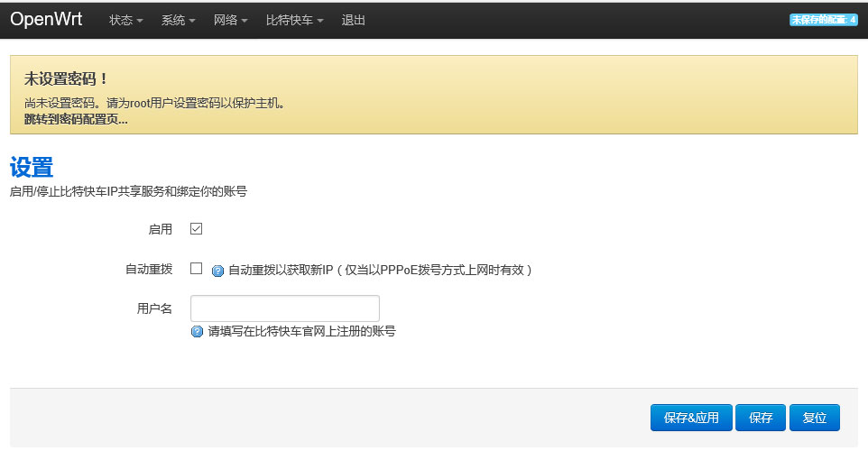Click 退出 to log out
The width and height of the screenshot is (868, 460).
pos(353,20)
